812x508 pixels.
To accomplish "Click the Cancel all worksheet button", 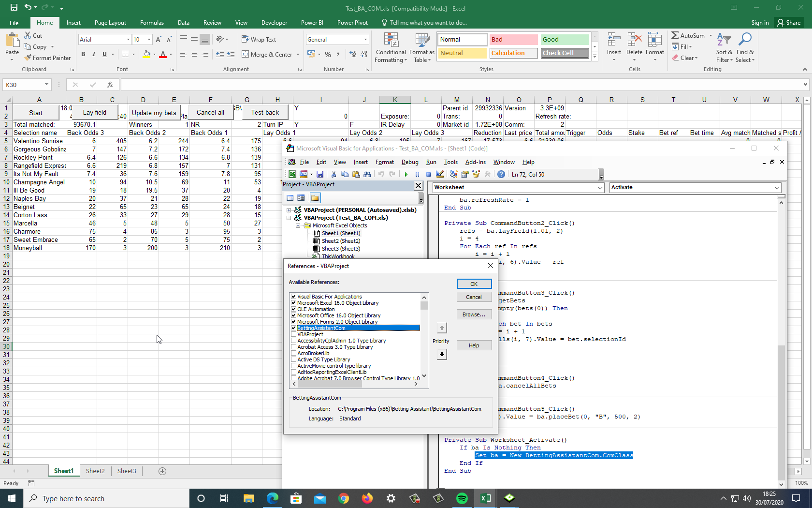I will click(210, 112).
